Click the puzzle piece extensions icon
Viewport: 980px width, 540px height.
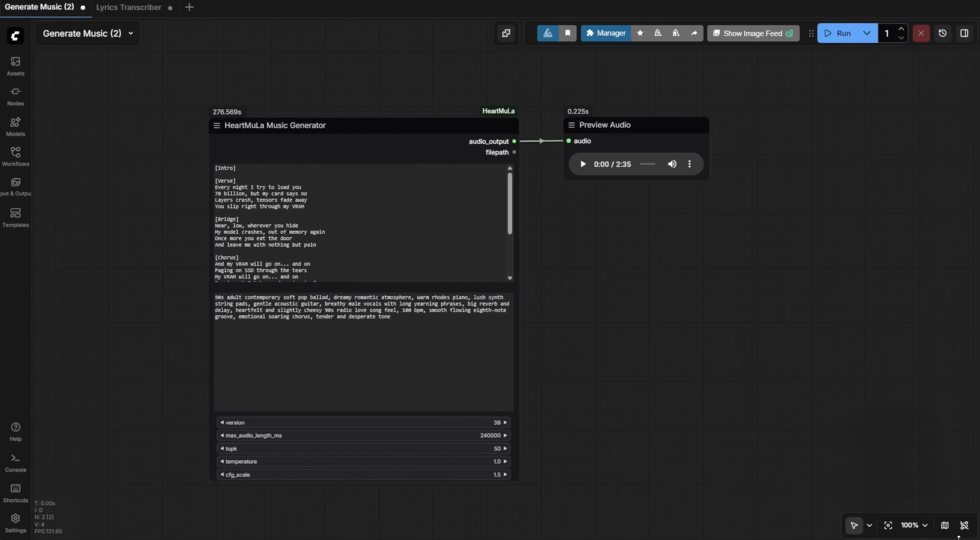tap(506, 33)
